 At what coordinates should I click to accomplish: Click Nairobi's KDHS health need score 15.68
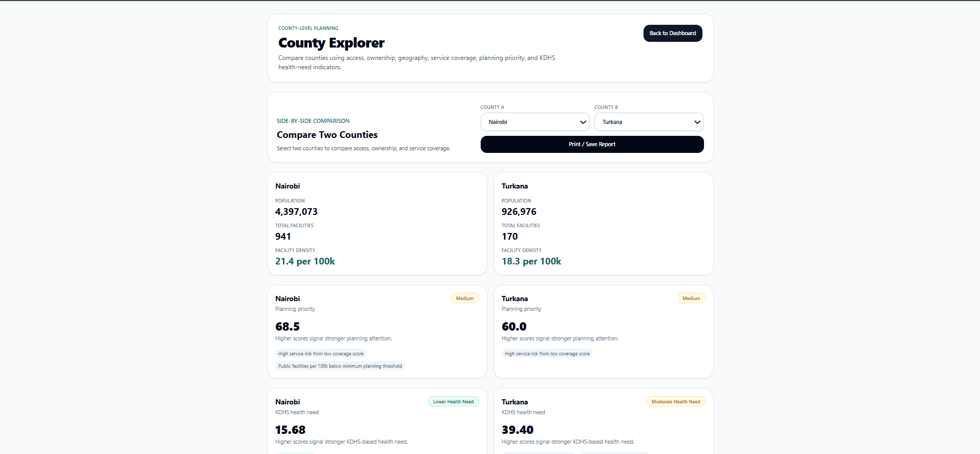click(x=290, y=430)
